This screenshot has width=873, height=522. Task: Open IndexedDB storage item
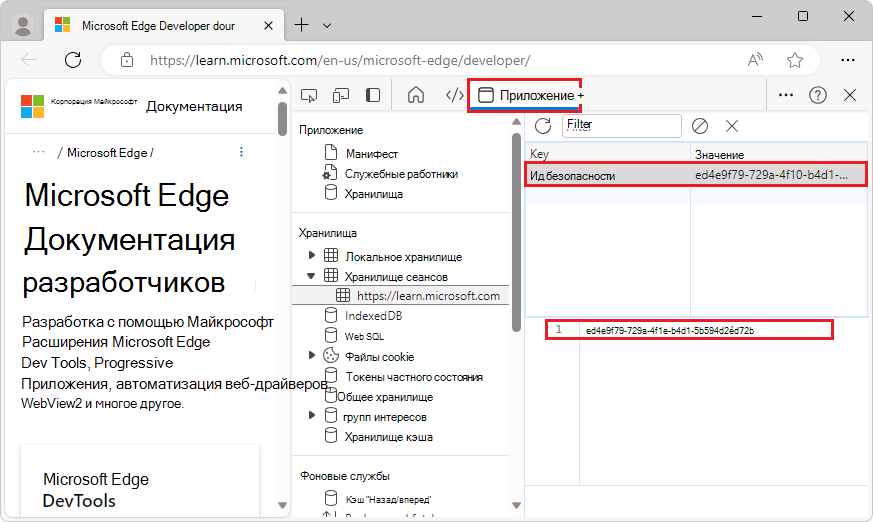[373, 316]
